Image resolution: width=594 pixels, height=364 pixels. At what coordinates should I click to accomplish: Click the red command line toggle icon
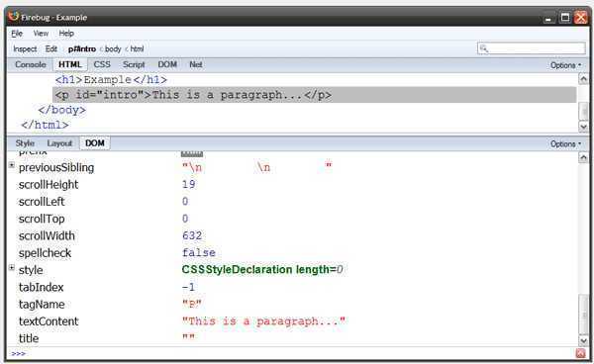pyautogui.click(x=580, y=353)
